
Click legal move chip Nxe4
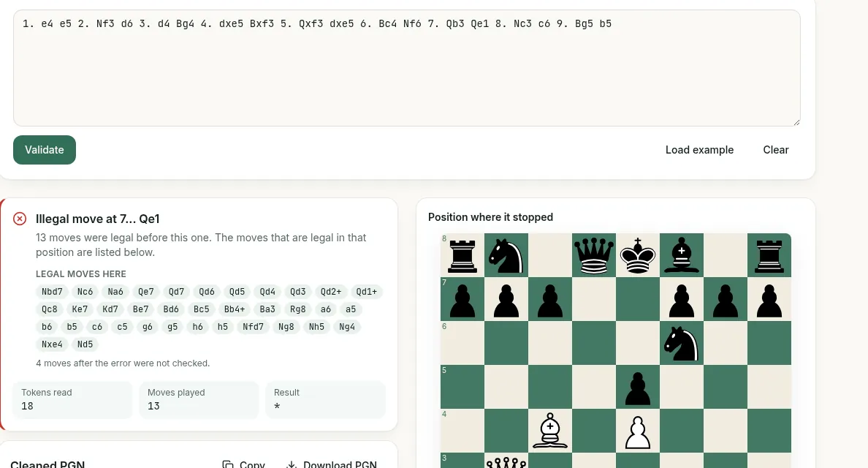coord(52,344)
